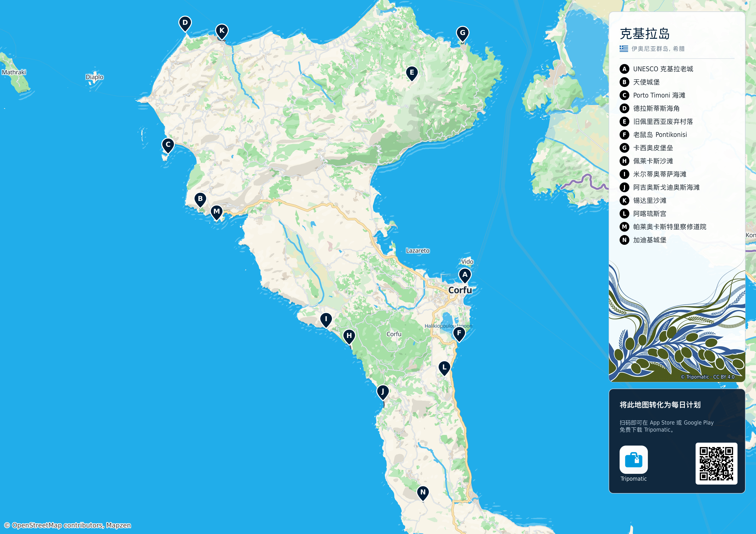Select the Mathraki island label
The image size is (756, 534).
(x=14, y=72)
